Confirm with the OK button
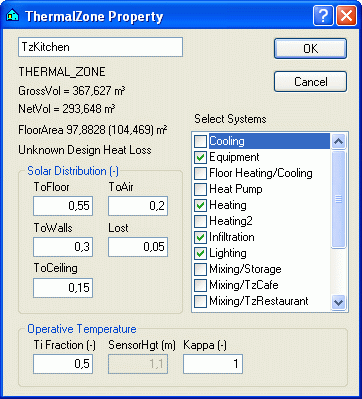Screen dimensions: 362x399 point(310,49)
